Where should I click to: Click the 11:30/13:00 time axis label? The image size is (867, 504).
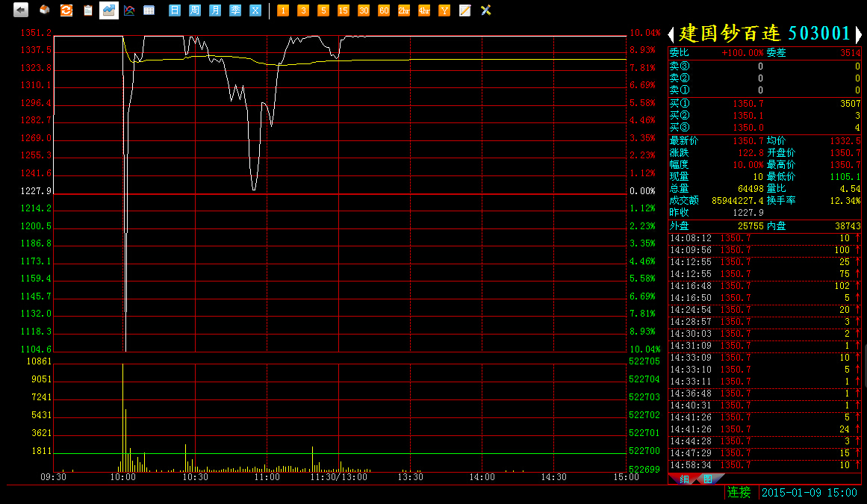tap(338, 477)
